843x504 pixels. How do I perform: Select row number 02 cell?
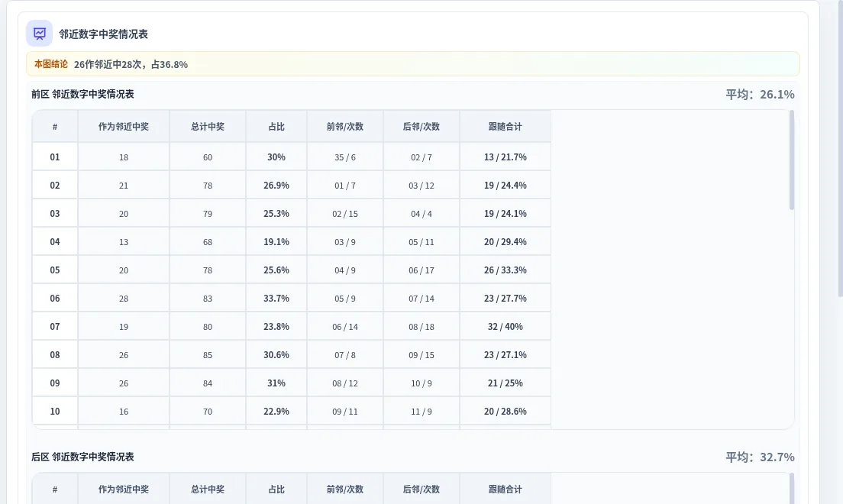pos(55,185)
